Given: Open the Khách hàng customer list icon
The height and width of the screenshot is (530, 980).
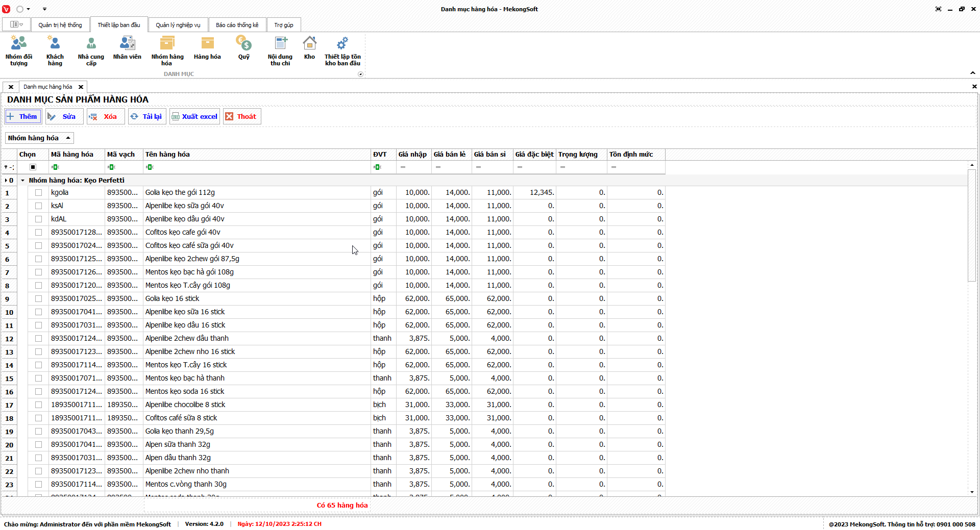Looking at the screenshot, I should tap(55, 51).
